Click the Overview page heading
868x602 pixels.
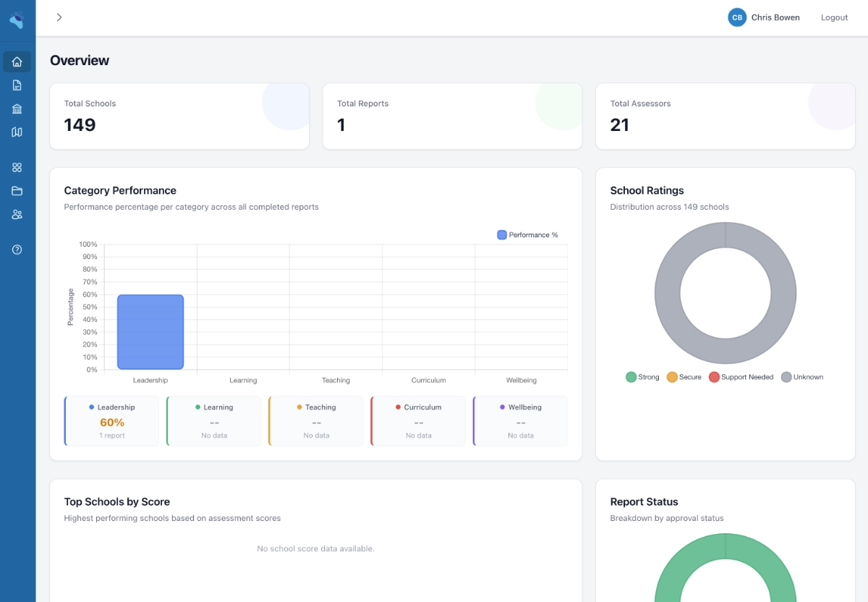[x=80, y=61]
